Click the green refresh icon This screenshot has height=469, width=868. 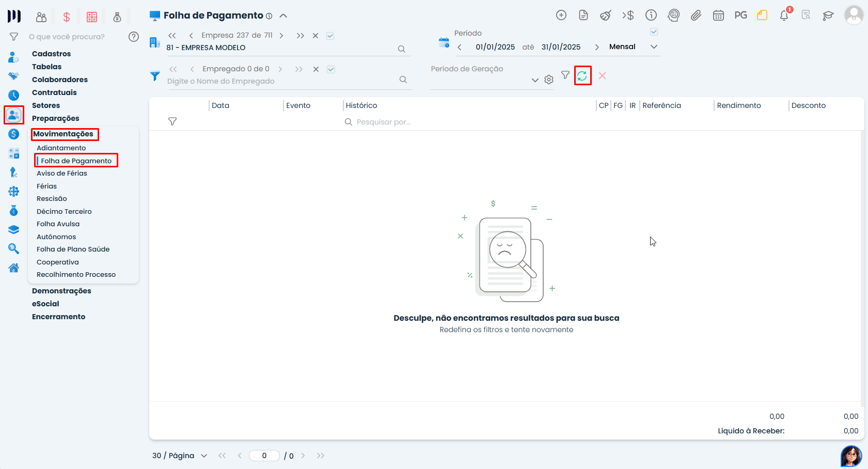pyautogui.click(x=582, y=76)
